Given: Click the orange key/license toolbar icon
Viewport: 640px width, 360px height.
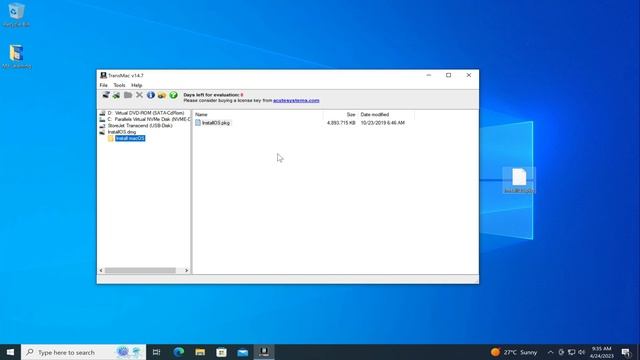Looking at the screenshot, I should click(162, 95).
